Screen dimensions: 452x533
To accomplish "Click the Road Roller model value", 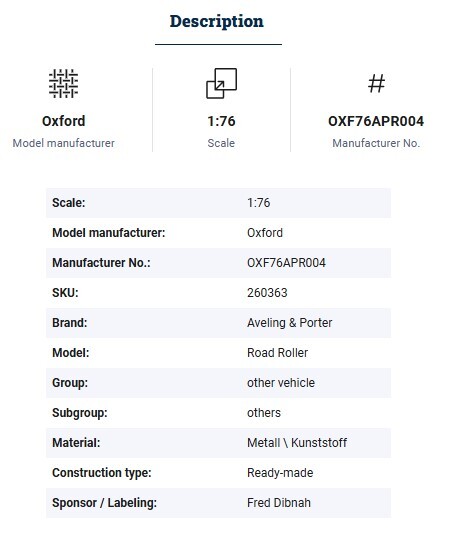I will click(x=278, y=353).
